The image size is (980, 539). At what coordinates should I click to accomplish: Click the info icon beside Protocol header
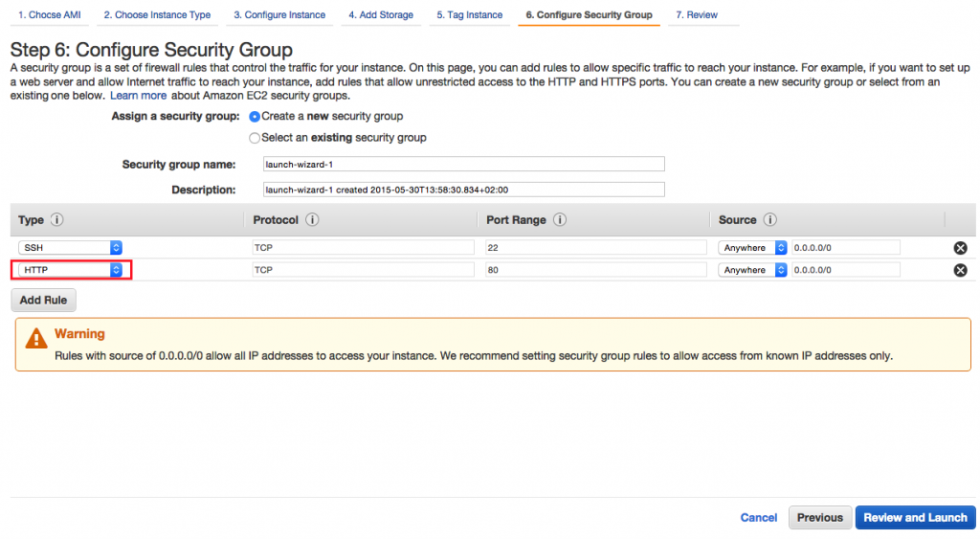point(312,220)
